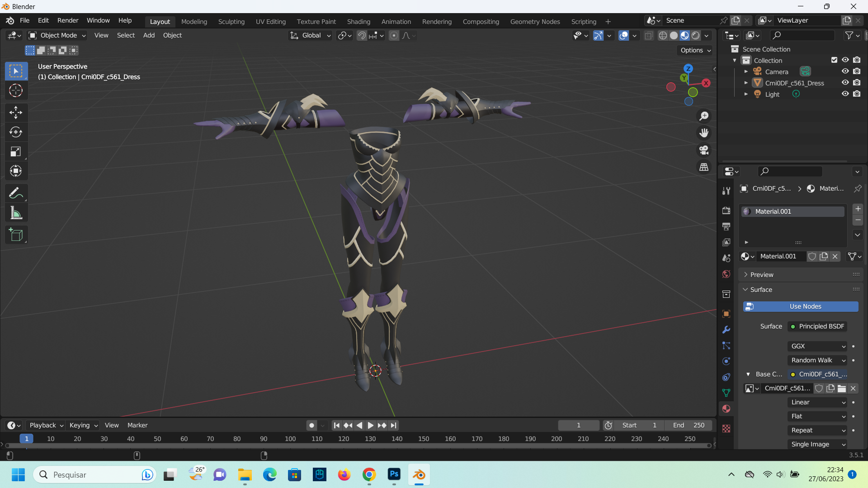The image size is (868, 488).
Task: Toggle snapping magnet in header
Action: click(362, 35)
